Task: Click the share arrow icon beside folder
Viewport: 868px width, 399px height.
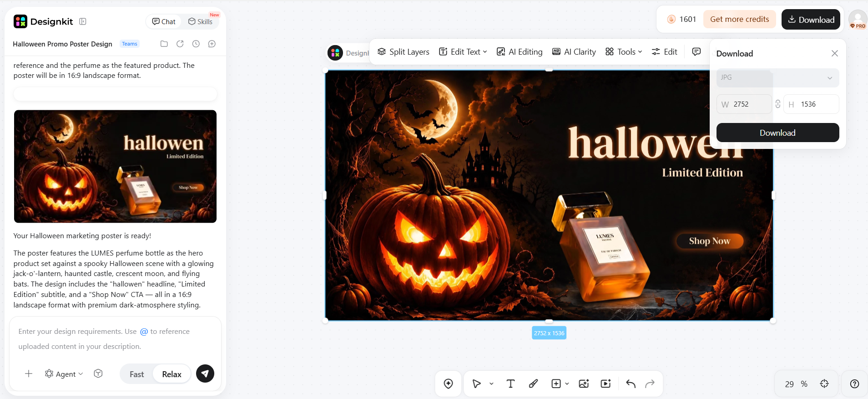Action: click(x=180, y=44)
